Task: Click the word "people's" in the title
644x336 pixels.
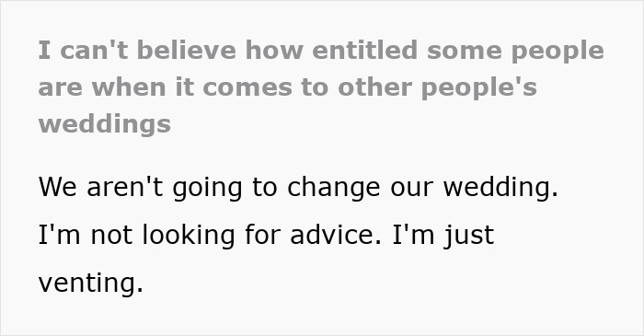Action: click(x=479, y=87)
